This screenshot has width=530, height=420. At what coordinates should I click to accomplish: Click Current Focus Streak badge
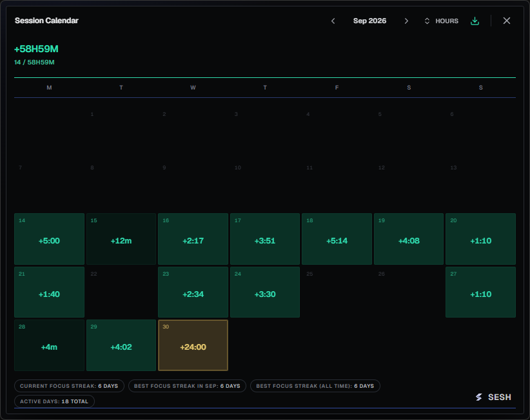coord(69,386)
